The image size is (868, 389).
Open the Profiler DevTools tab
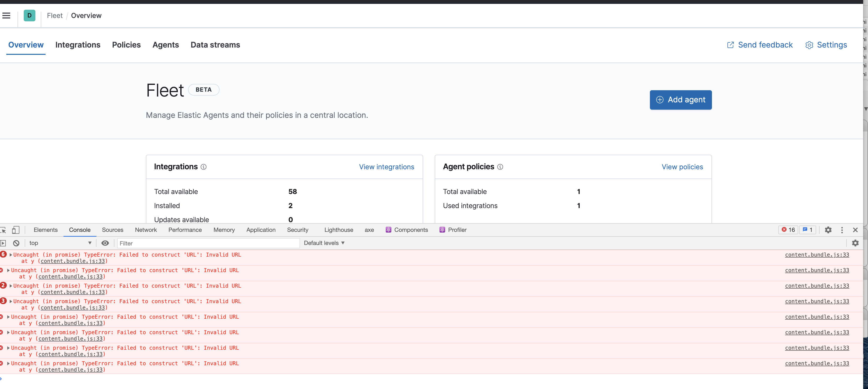[x=453, y=230]
